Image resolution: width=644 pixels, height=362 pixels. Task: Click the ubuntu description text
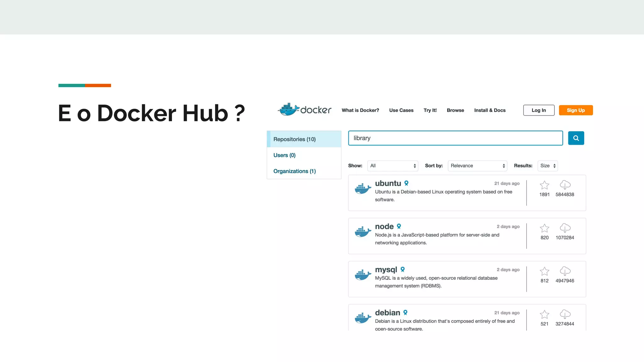443,195
